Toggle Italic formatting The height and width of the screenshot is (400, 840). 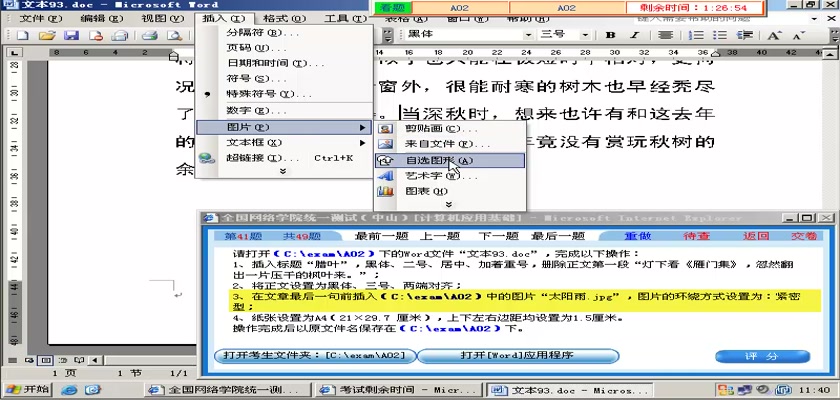click(635, 35)
